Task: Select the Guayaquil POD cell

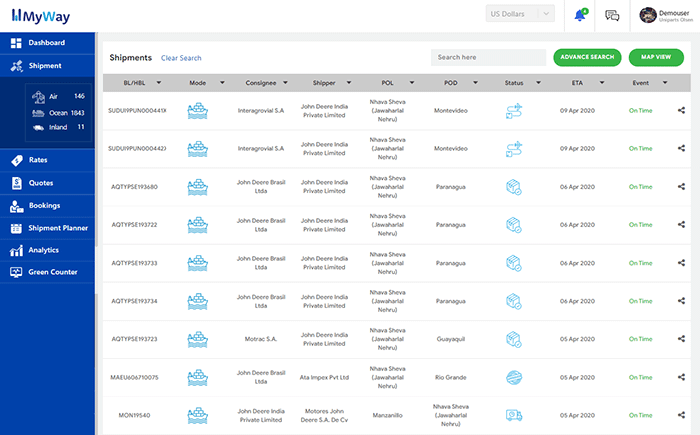Action: coord(451,339)
